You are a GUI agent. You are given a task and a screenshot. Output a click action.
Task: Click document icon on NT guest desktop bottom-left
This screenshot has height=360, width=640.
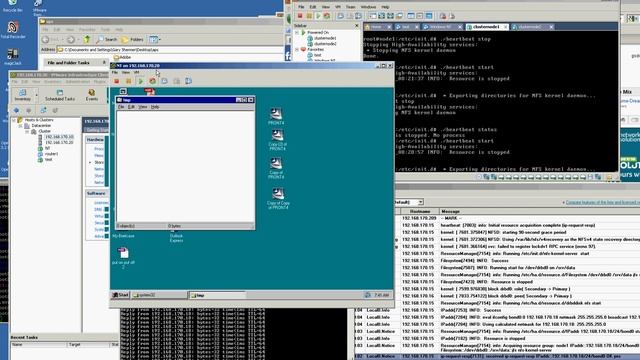coord(123,258)
